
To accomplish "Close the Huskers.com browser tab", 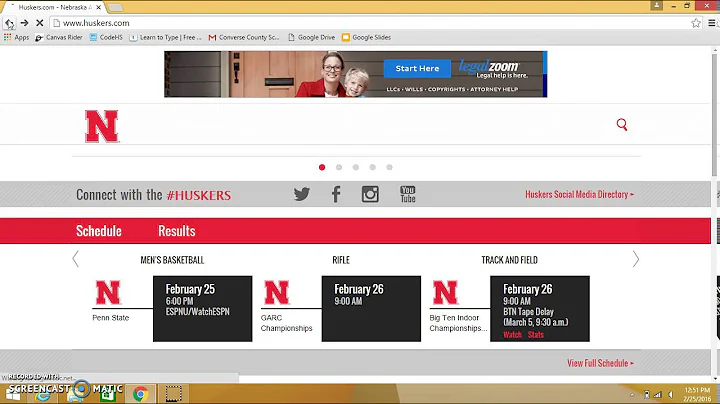I will (x=98, y=7).
